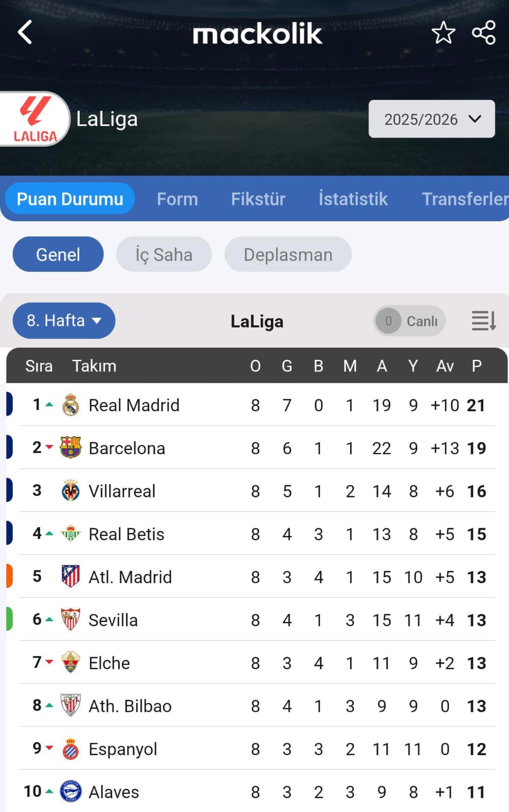Viewport: 509px width, 812px height.
Task: Open the 2025/2026 season dropdown
Action: pos(431,119)
